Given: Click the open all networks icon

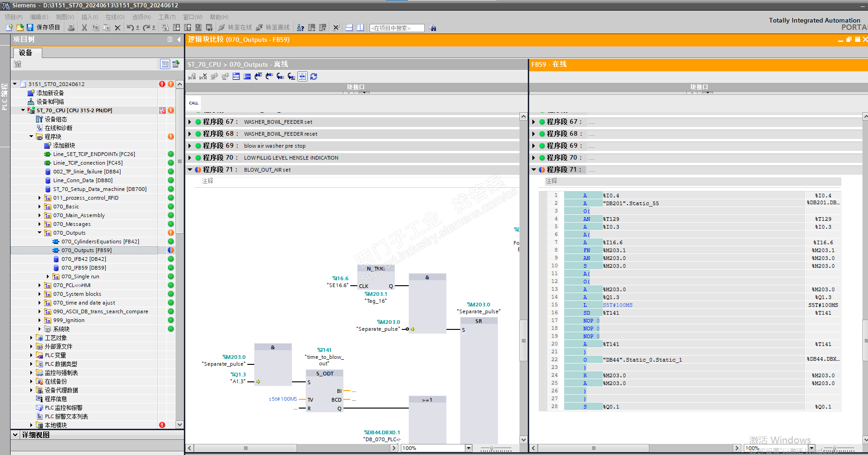Looking at the screenshot, I should click(236, 76).
